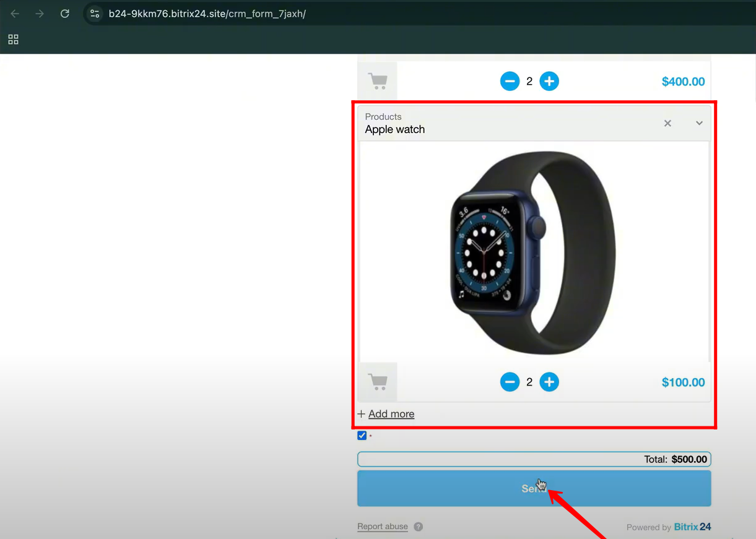This screenshot has width=756, height=539.
Task: Click the Add more link
Action: (x=391, y=414)
